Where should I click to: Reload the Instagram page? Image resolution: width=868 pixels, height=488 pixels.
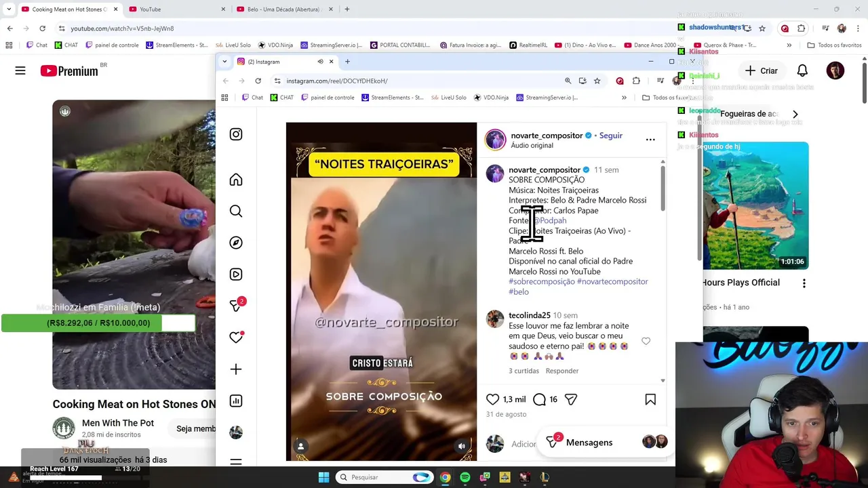(x=258, y=81)
